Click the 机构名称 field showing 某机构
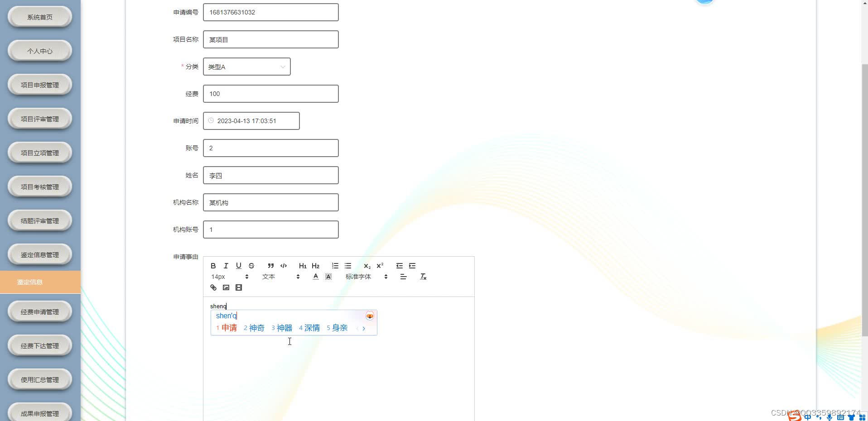 (270, 202)
